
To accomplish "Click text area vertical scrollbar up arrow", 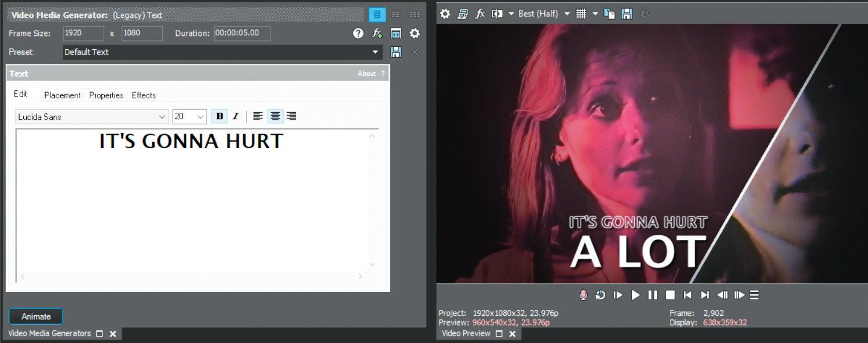I will 372,136.
